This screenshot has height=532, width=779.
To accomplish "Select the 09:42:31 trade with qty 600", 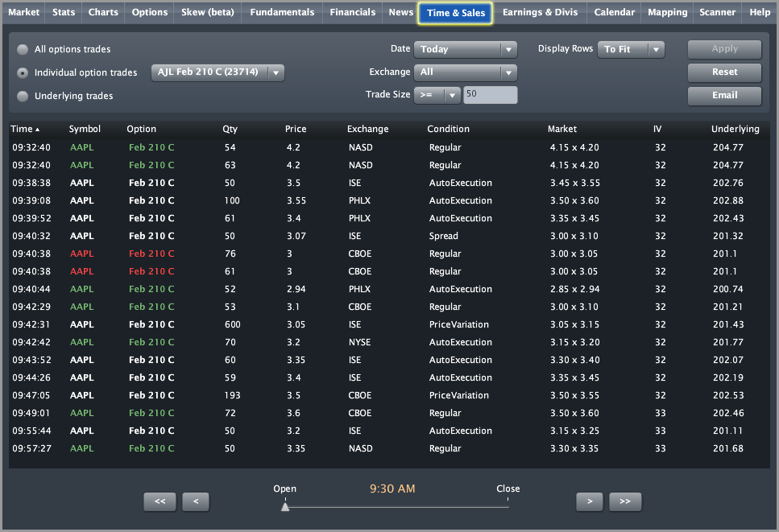I will click(x=389, y=324).
